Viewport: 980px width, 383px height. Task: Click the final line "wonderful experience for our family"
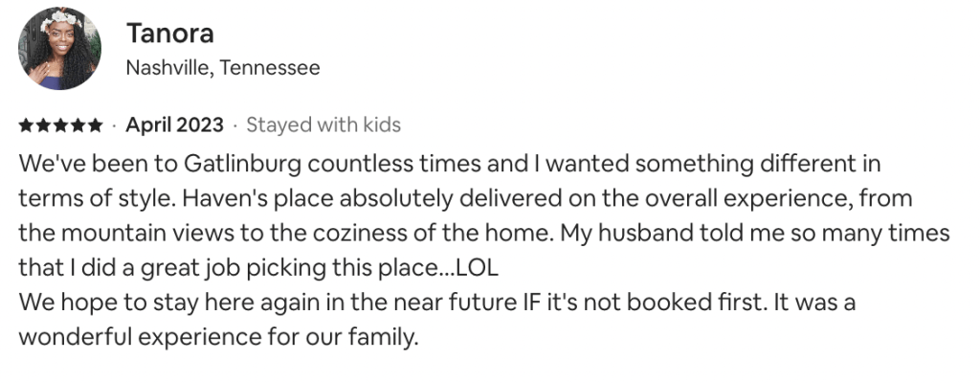(219, 337)
